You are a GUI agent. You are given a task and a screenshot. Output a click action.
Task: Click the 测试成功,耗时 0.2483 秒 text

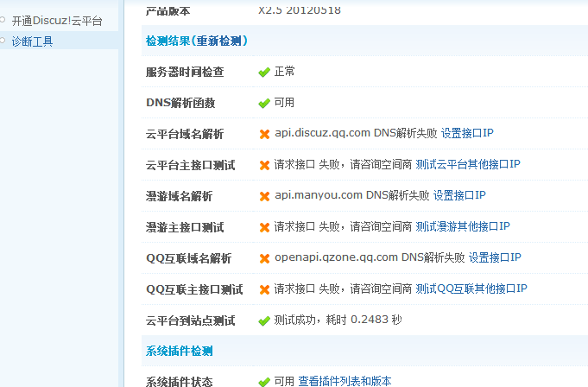338,320
